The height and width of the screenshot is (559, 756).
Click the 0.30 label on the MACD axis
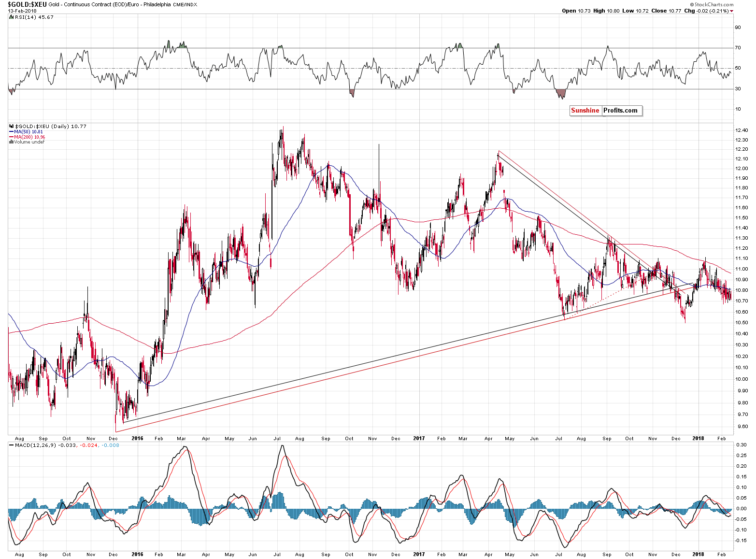coord(742,445)
